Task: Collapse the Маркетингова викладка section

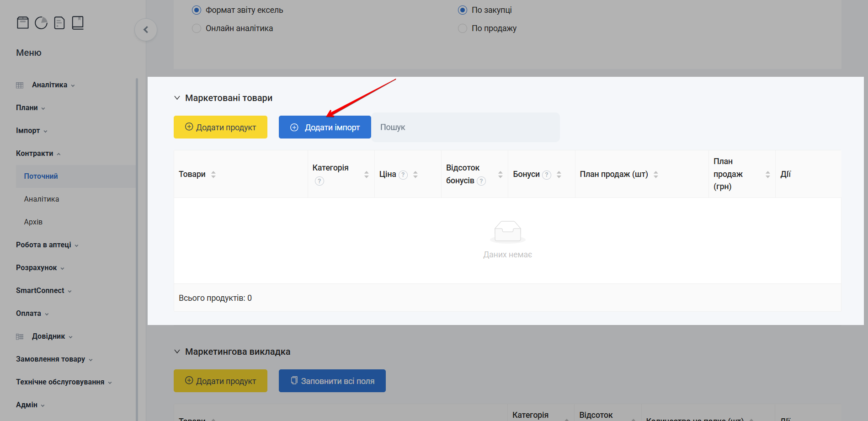Action: pos(177,352)
